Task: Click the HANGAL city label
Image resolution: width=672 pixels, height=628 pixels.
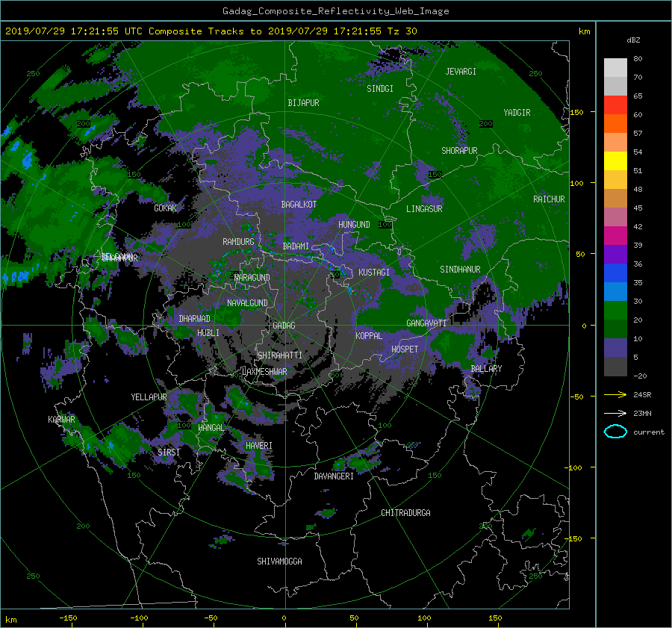Action: point(211,428)
